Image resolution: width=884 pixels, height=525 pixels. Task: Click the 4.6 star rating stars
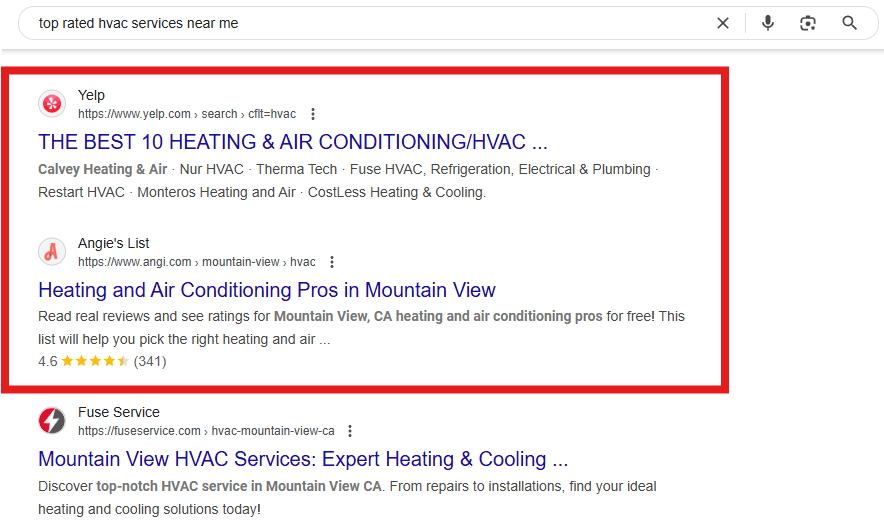[x=95, y=361]
